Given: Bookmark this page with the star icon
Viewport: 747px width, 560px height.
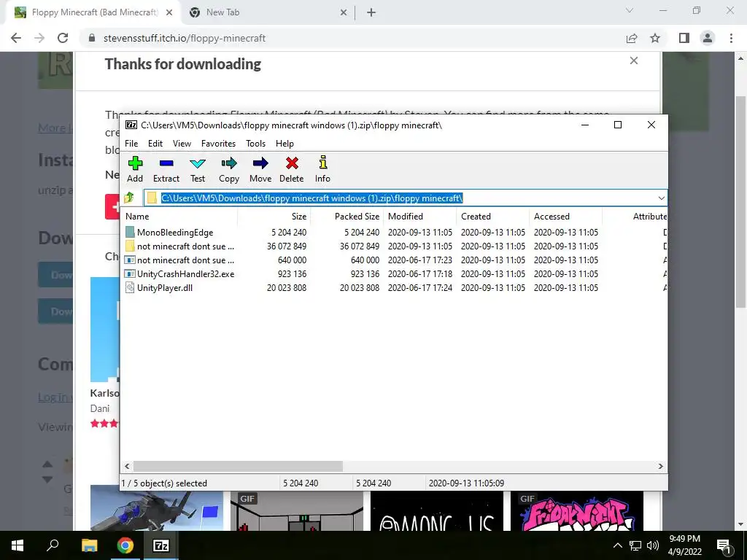Looking at the screenshot, I should coord(655,38).
